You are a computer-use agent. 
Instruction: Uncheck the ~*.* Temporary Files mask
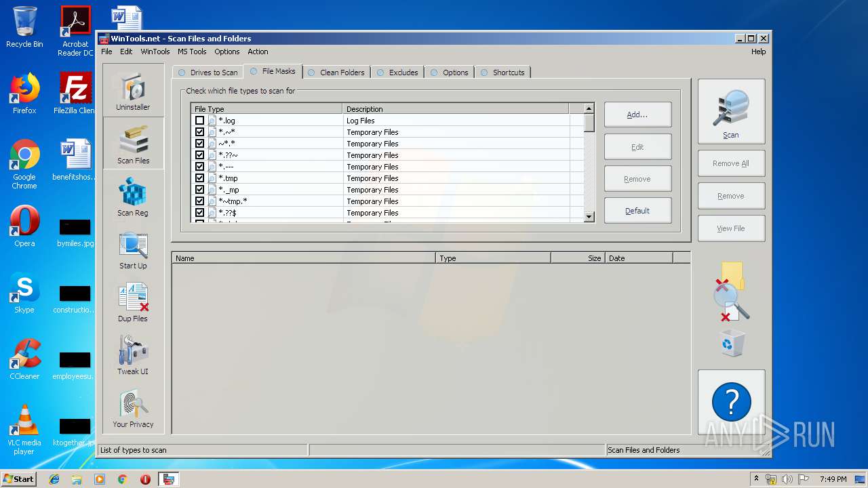click(199, 144)
